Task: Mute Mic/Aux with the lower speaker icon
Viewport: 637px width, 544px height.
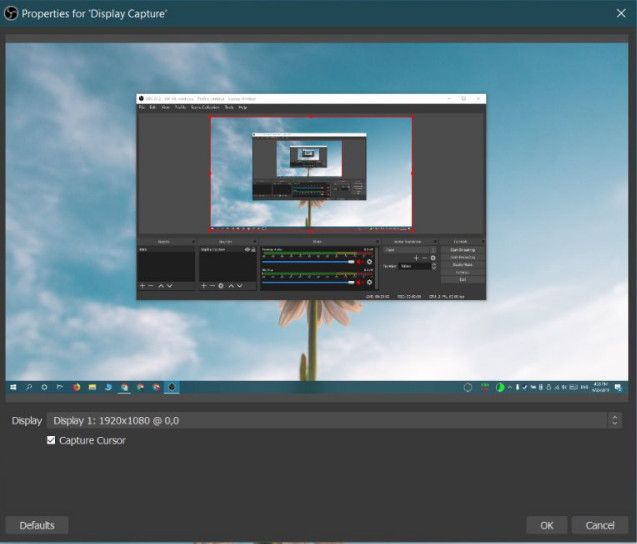Action: 360,282
